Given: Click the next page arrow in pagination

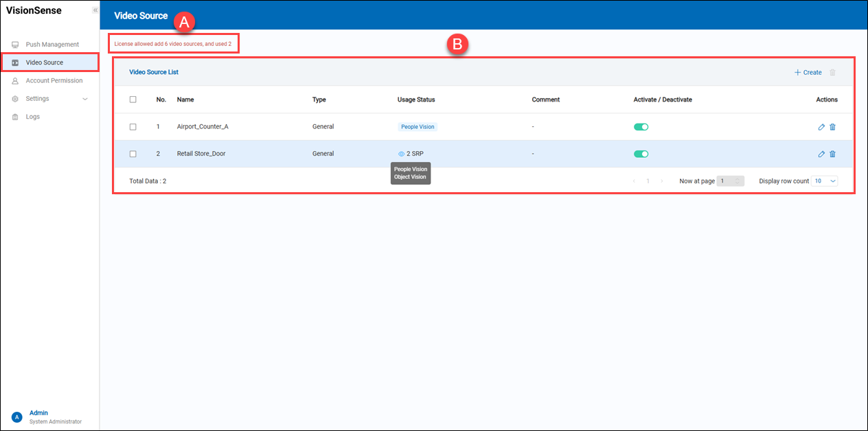Looking at the screenshot, I should (x=661, y=181).
